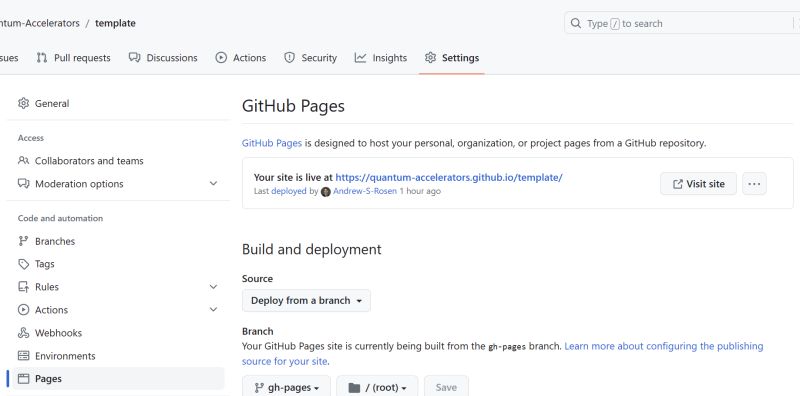Open the Andrew-S-Rosen profile link
800x396 pixels.
pyautogui.click(x=365, y=191)
